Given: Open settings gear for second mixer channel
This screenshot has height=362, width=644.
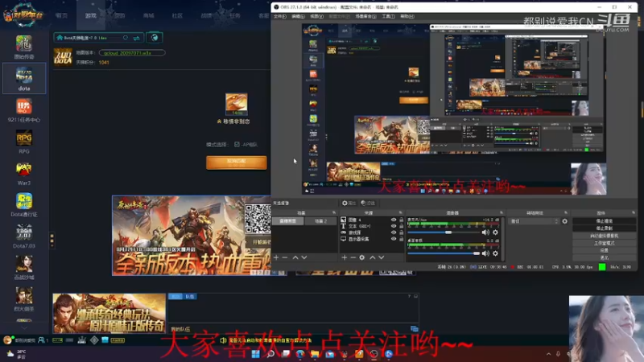Looking at the screenshot, I should pos(495,253).
